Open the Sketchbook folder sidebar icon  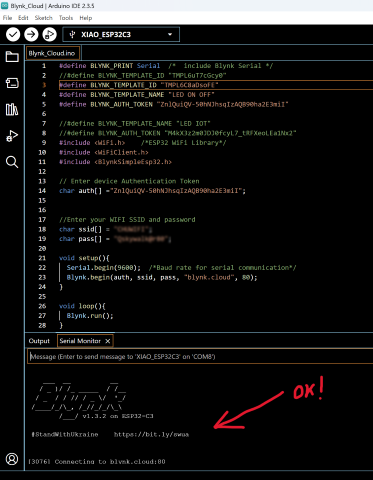click(x=12, y=57)
